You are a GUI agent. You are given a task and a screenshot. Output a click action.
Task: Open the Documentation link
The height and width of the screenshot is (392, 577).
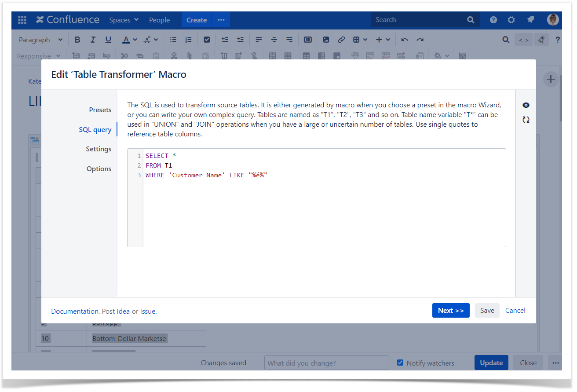(x=75, y=311)
